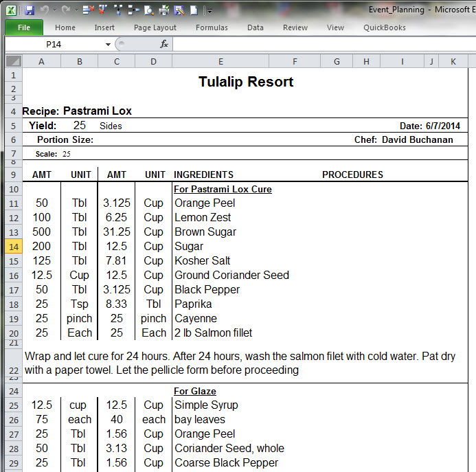
Task: Expand the Name Box dropdown arrow
Action: 108,45
